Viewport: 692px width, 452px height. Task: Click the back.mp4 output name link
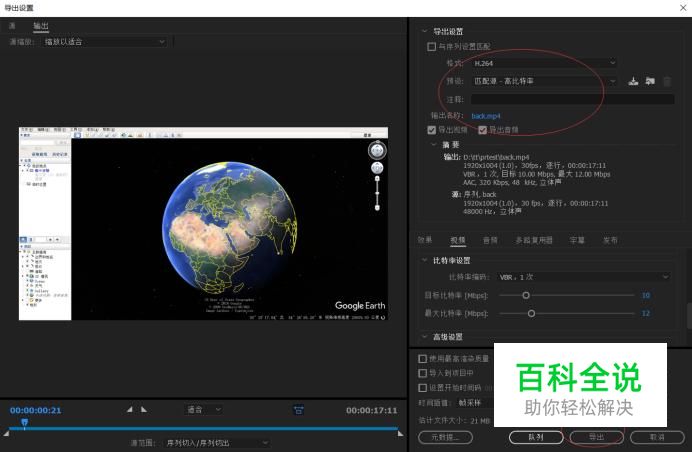coord(485,116)
